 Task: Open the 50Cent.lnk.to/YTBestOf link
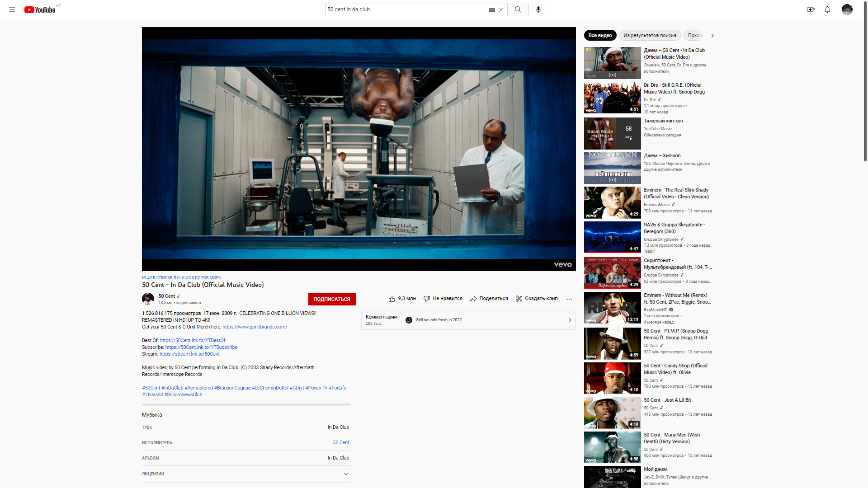pyautogui.click(x=193, y=340)
